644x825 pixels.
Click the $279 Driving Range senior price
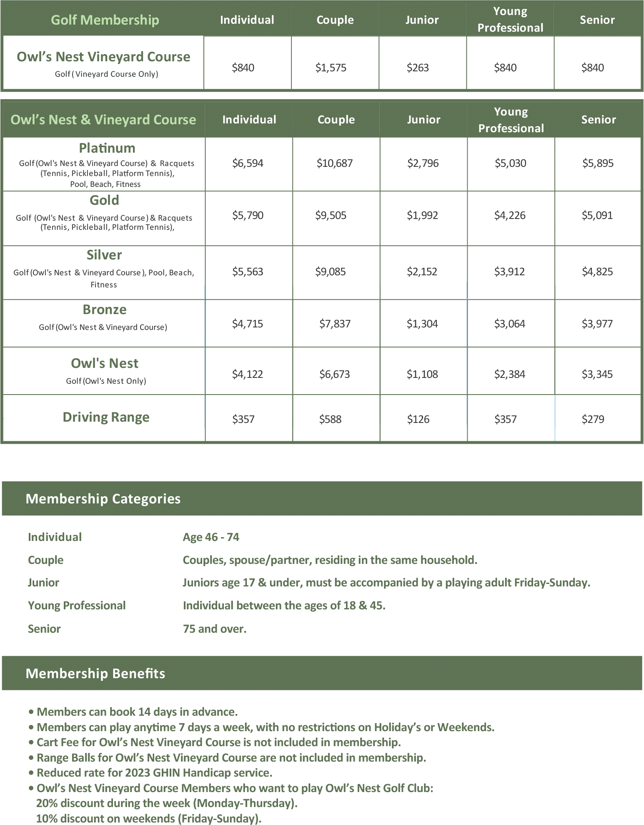coord(593,419)
